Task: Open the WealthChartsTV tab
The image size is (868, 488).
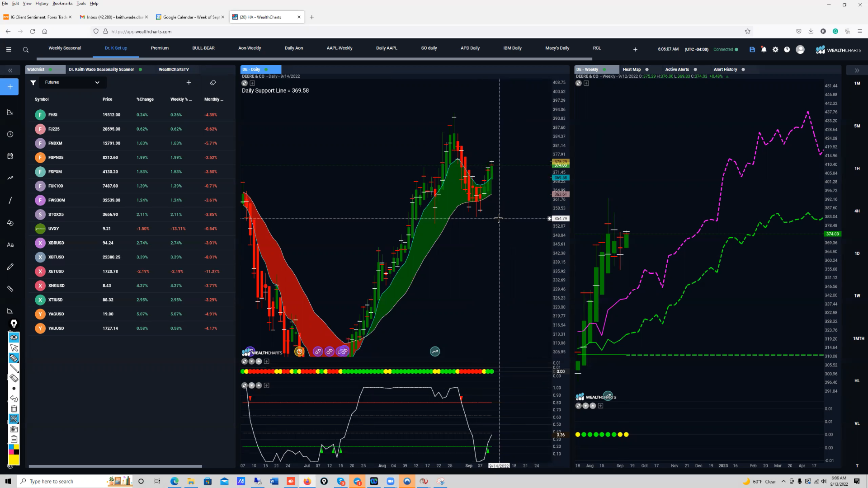Action: (174, 70)
